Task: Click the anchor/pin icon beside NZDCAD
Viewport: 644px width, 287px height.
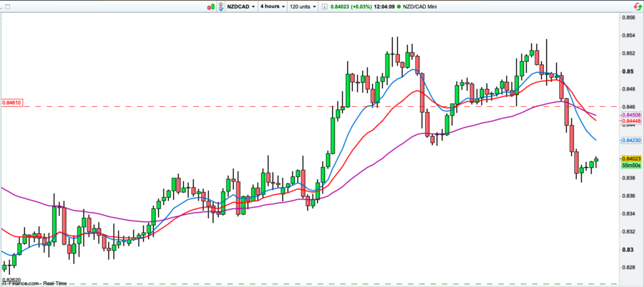Action: pyautogui.click(x=221, y=6)
